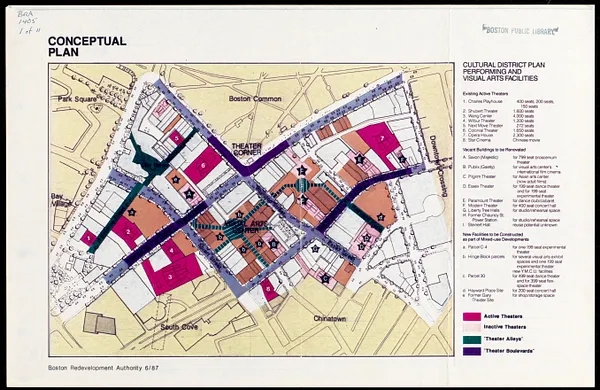600x390 pixels.
Task: Click the "Boston Redevelopment Authority 6/87" credit
Action: click(103, 368)
